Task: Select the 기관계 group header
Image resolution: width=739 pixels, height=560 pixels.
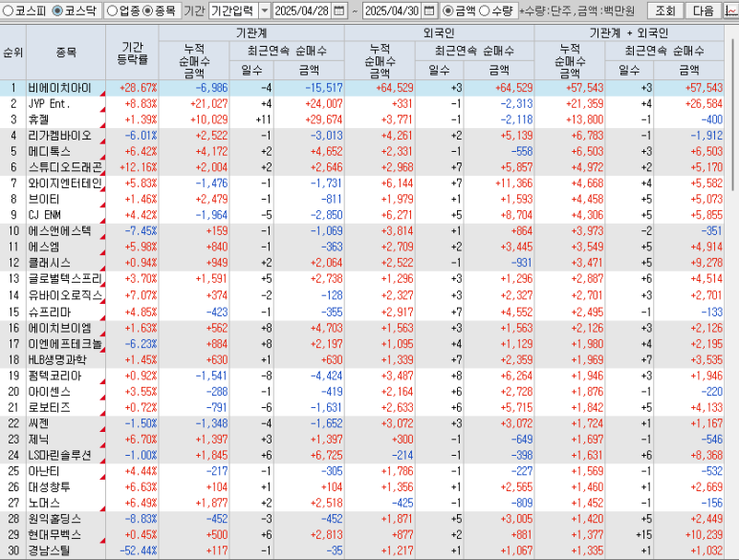Action: 251,32
